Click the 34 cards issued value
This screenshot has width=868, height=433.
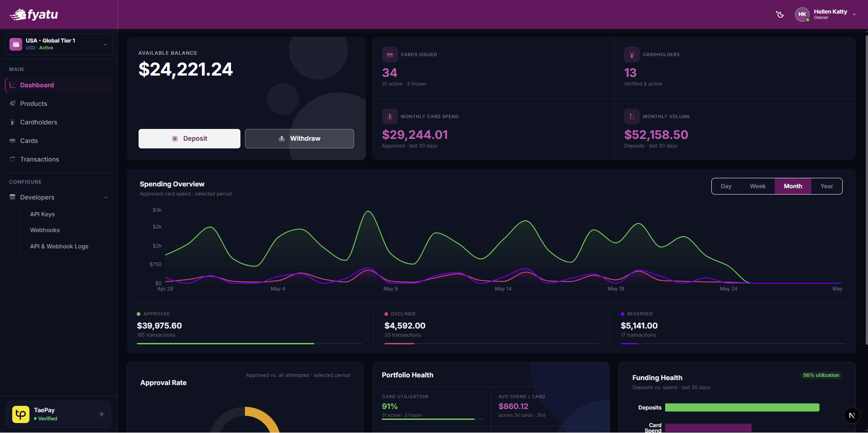pyautogui.click(x=389, y=73)
